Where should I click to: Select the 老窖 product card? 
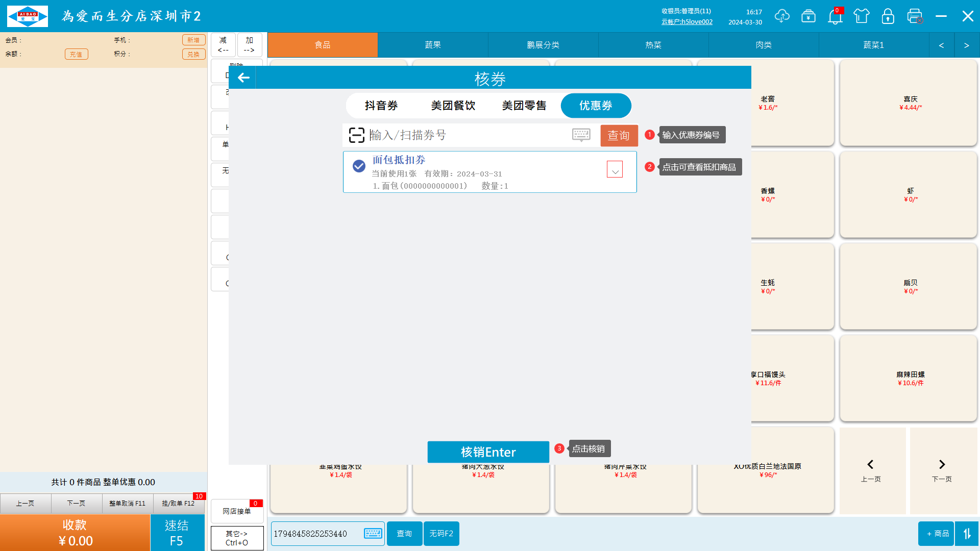[792, 103]
